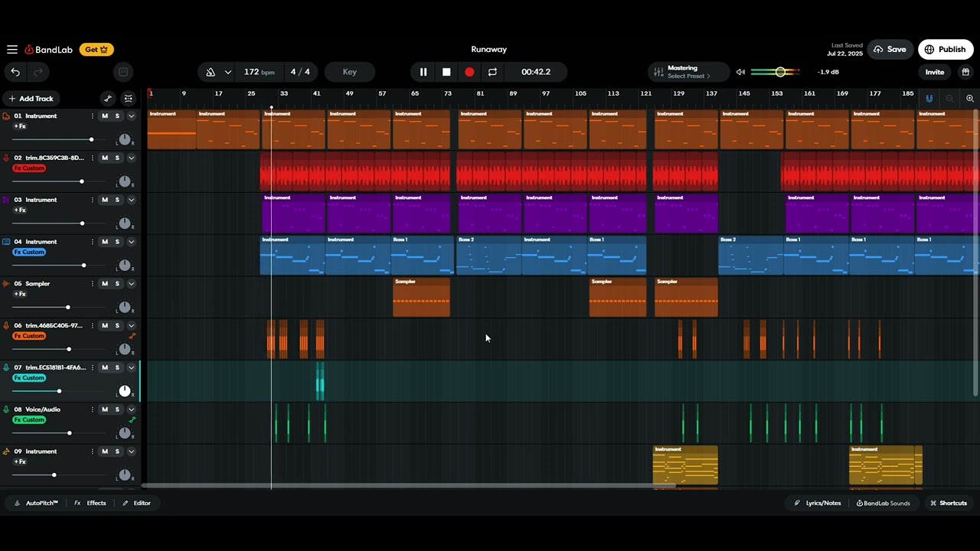Stop playback

point(446,72)
